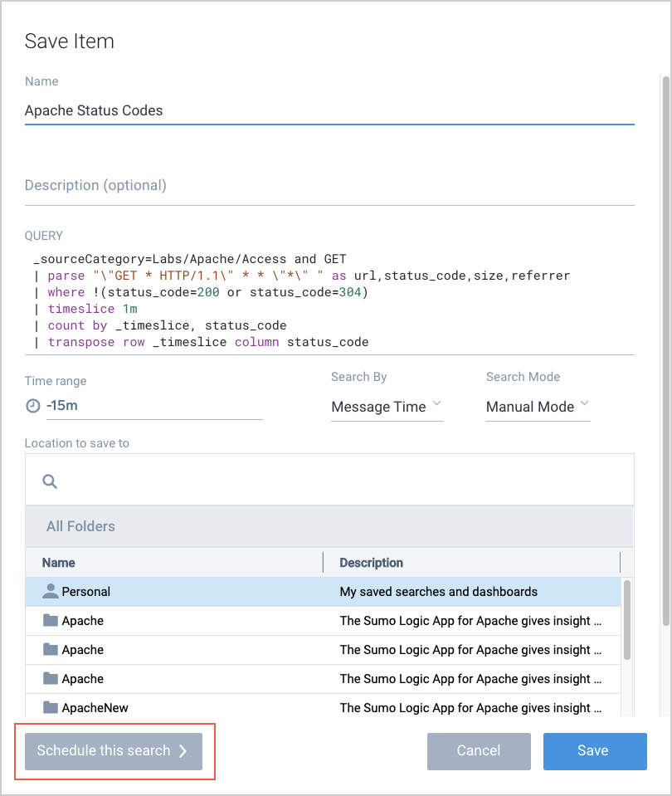This screenshot has height=796, width=672.
Task: Click the clock icon beside time range
Action: (x=32, y=406)
